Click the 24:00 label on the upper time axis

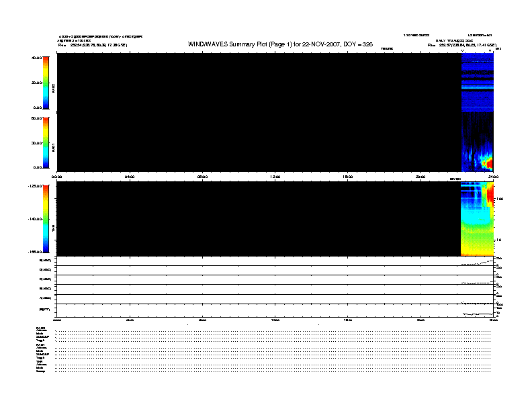[x=493, y=177]
